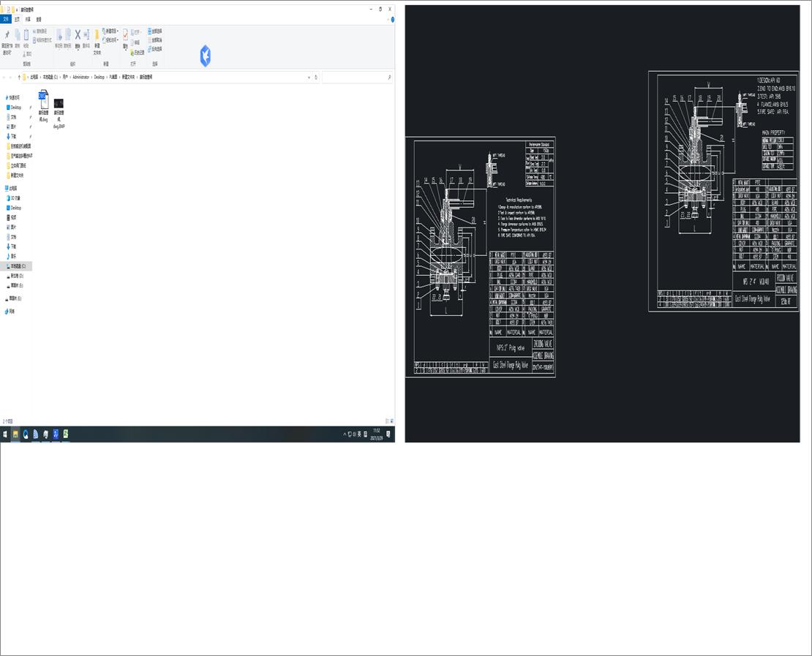Click the Edit button in the ribbon
This screenshot has height=656, width=812.
(135, 42)
